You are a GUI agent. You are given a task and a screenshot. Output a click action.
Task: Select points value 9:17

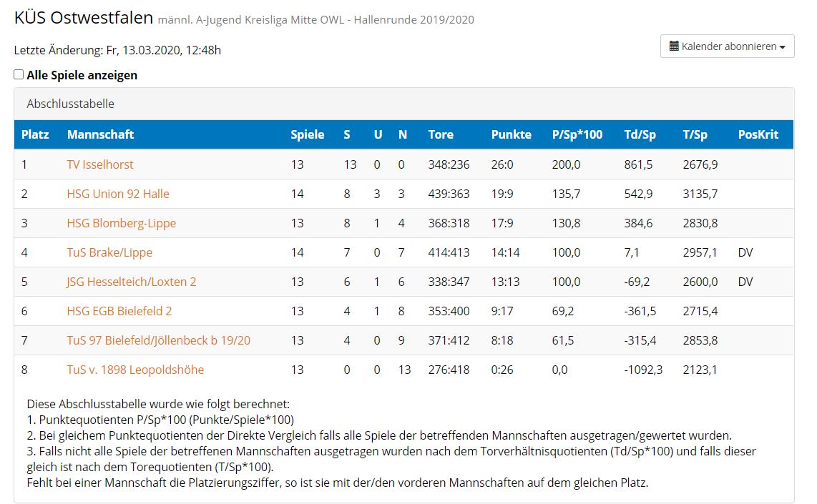(x=502, y=311)
